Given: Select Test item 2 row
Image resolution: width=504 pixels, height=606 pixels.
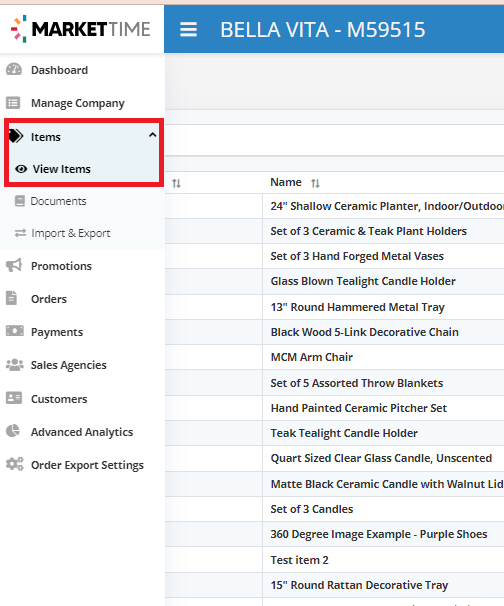Looking at the screenshot, I should tap(300, 560).
